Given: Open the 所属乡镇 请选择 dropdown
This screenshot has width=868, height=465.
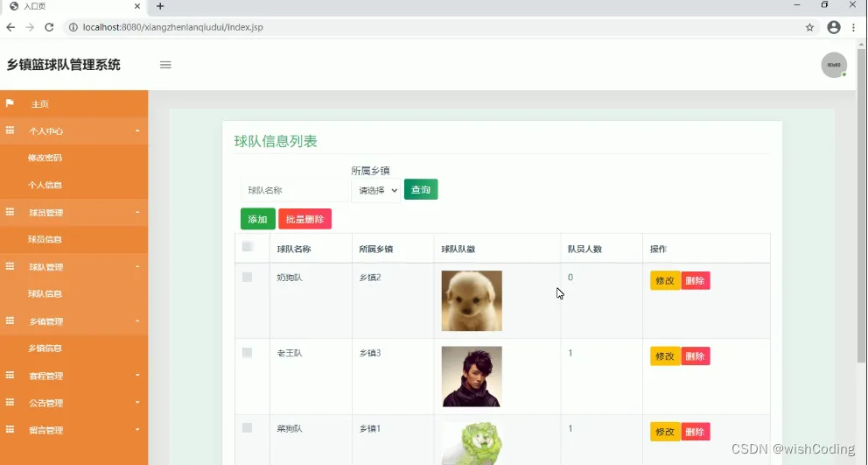Looking at the screenshot, I should pos(376,191).
